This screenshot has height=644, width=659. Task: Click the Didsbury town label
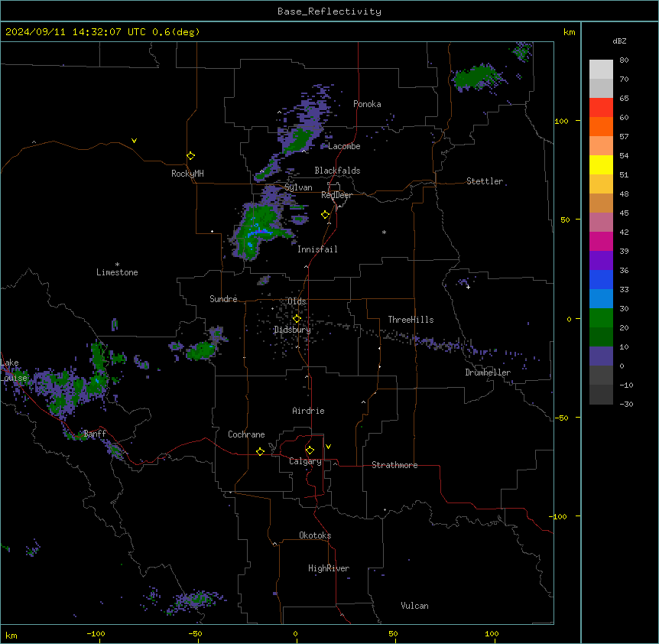pos(292,330)
